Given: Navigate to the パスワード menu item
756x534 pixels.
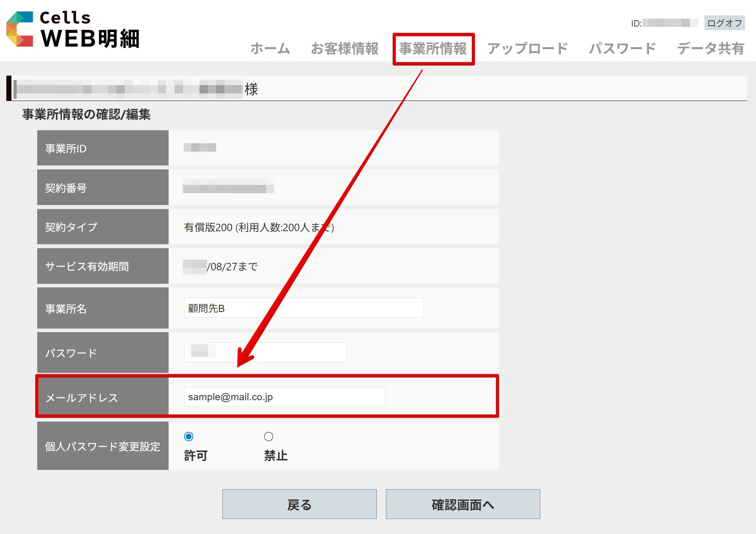Looking at the screenshot, I should tap(622, 49).
